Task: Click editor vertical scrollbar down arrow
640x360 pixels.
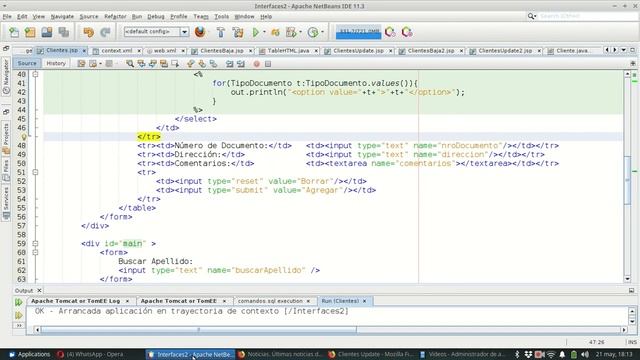Action: [x=627, y=279]
